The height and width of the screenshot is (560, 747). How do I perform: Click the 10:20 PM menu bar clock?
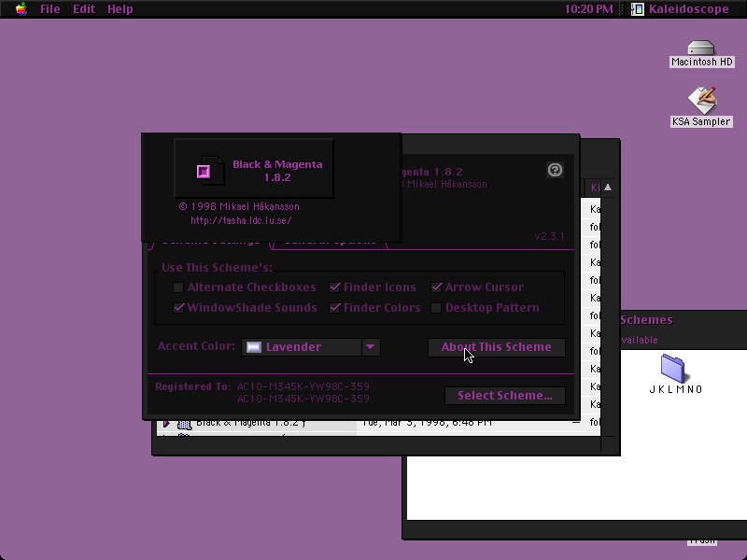[588, 9]
